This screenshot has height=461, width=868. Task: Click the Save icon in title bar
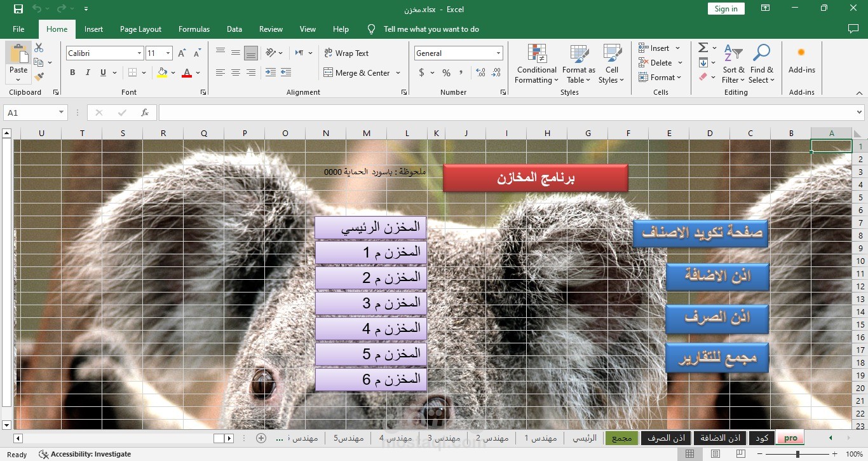tap(18, 9)
